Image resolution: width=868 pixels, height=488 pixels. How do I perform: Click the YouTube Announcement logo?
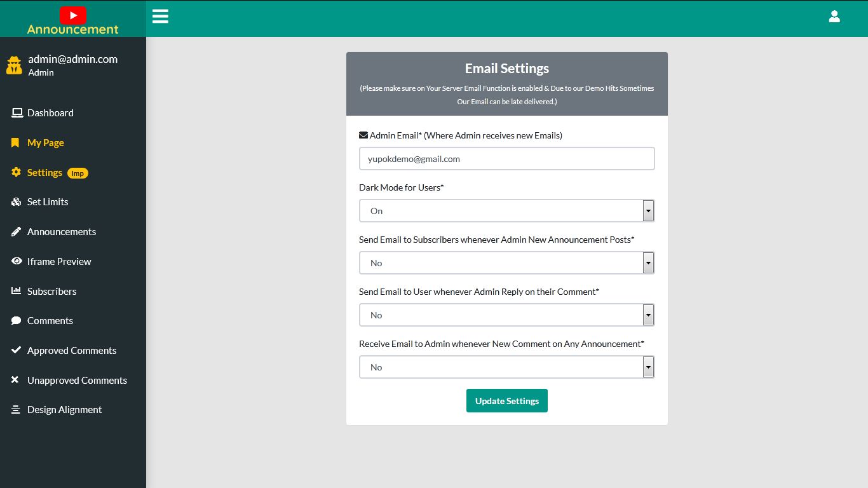73,20
